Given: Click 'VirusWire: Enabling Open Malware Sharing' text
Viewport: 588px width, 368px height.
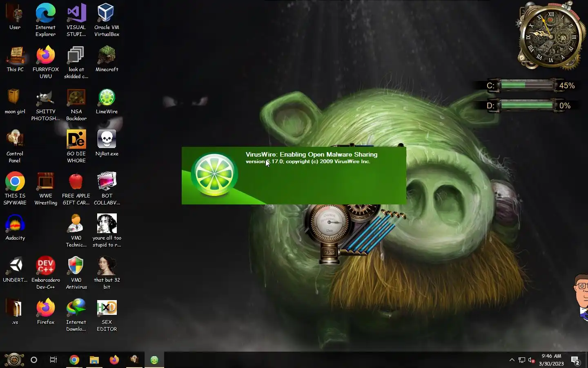Looking at the screenshot, I should 312,154.
